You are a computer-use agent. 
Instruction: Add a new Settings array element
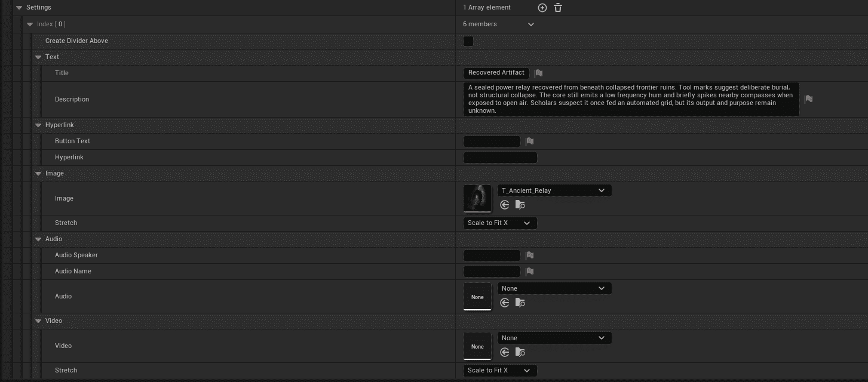542,8
